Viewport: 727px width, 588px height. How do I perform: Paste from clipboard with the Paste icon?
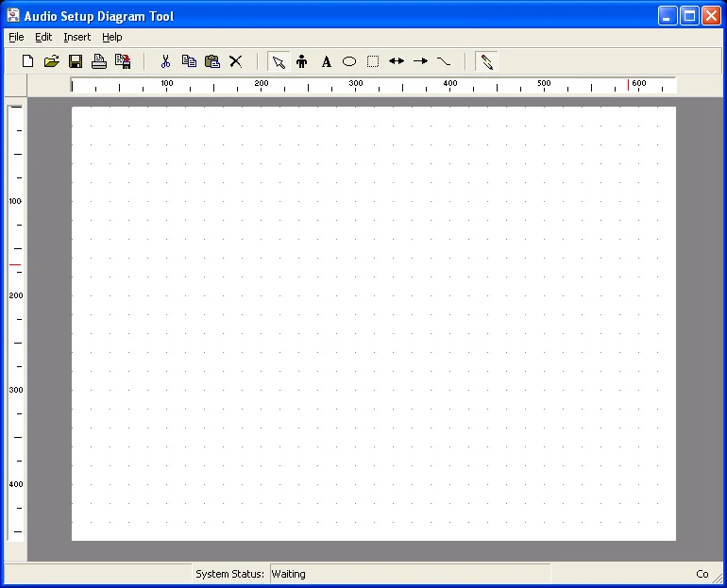(x=212, y=61)
